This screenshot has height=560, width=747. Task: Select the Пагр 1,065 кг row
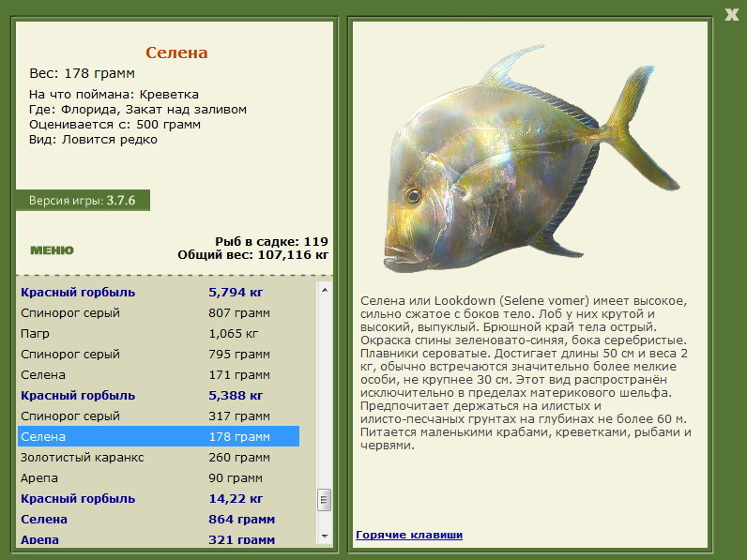coord(159,333)
